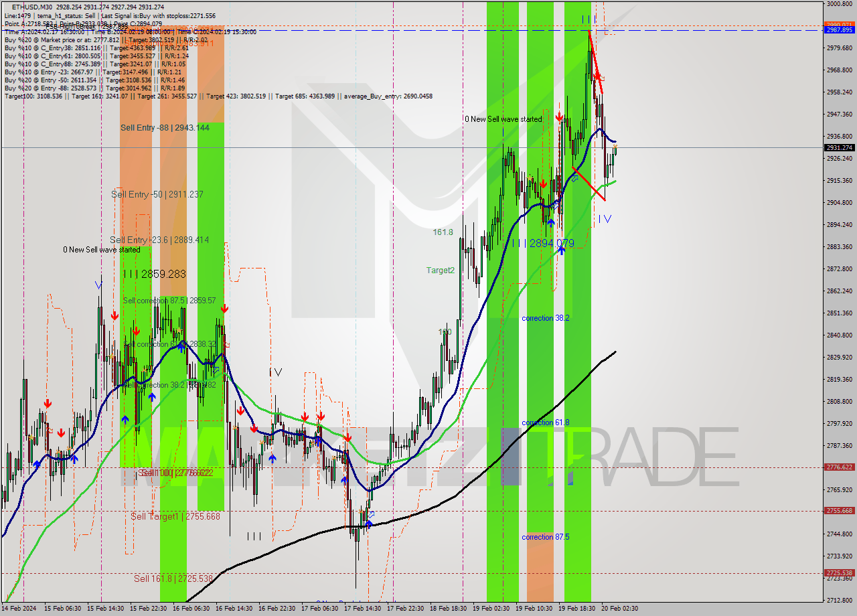Select the current price label 2931.274

click(x=839, y=147)
